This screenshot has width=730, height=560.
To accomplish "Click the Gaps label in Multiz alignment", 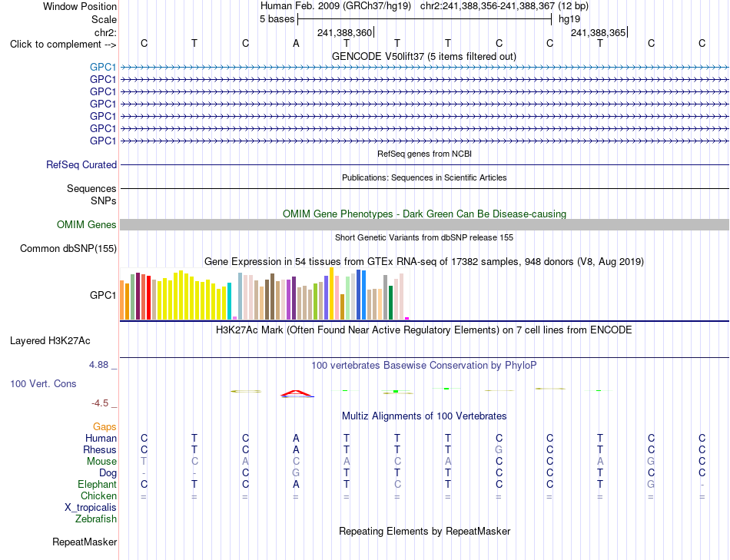I will point(105,427).
